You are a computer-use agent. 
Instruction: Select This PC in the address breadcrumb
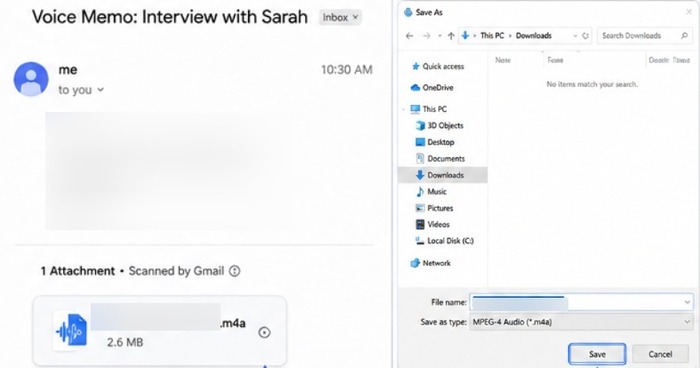coord(492,36)
